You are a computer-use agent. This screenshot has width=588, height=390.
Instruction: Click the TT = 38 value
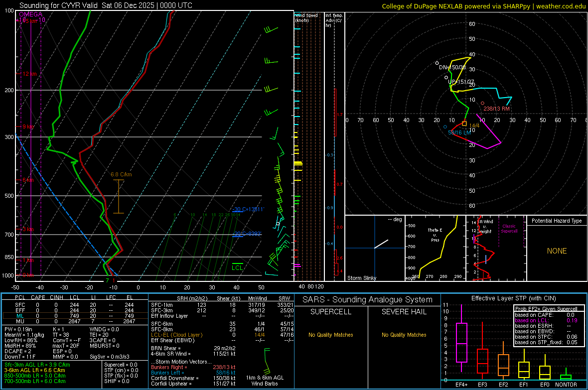coord(61,335)
